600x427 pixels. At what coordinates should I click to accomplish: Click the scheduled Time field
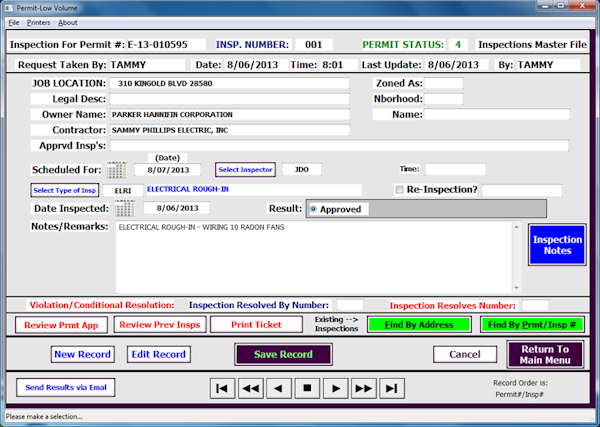tap(456, 169)
